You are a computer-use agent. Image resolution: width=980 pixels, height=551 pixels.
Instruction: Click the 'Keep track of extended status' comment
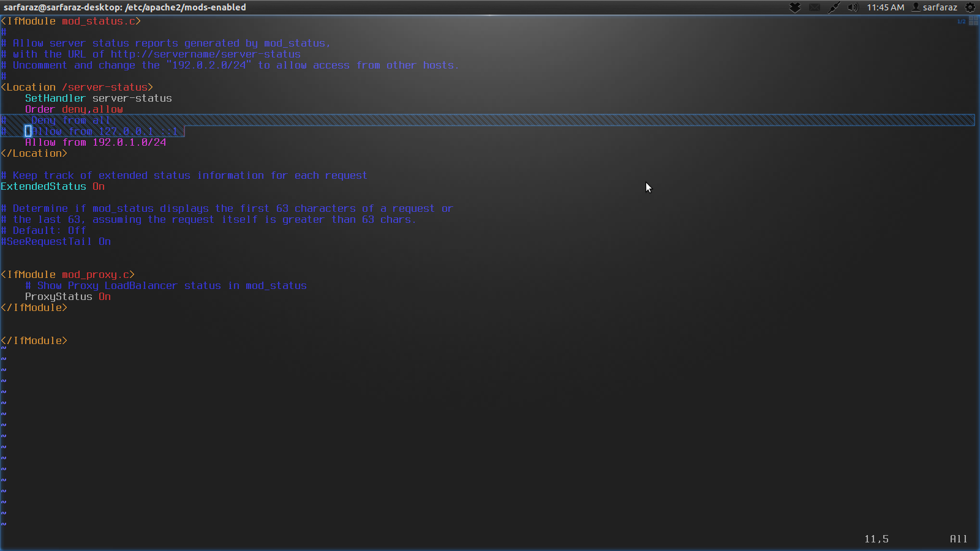pyautogui.click(x=184, y=176)
